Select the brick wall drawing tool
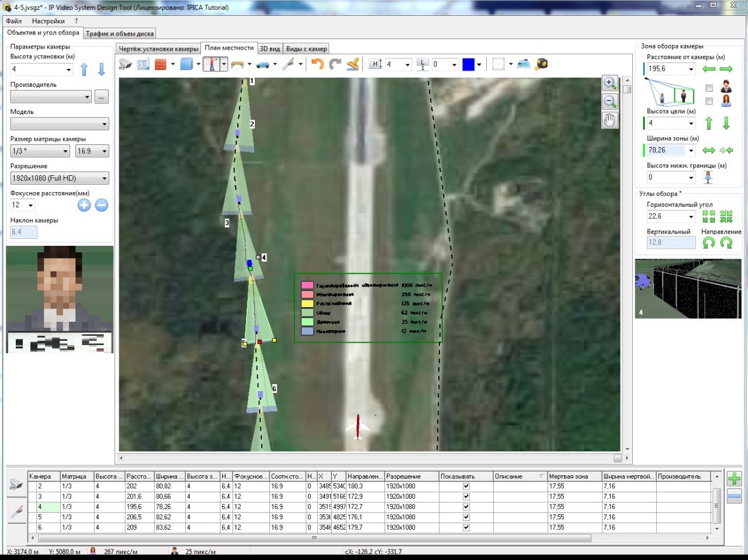Screen dimensions: 748x560 (161, 64)
